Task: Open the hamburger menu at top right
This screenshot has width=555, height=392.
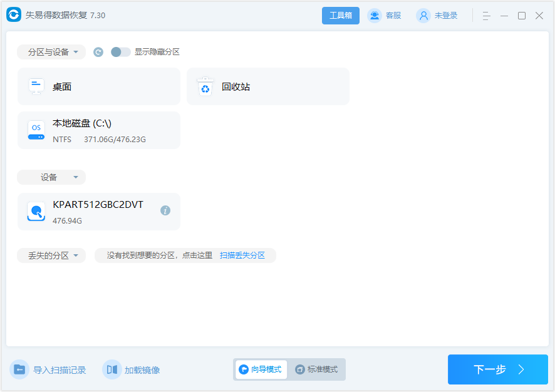Action: point(486,15)
